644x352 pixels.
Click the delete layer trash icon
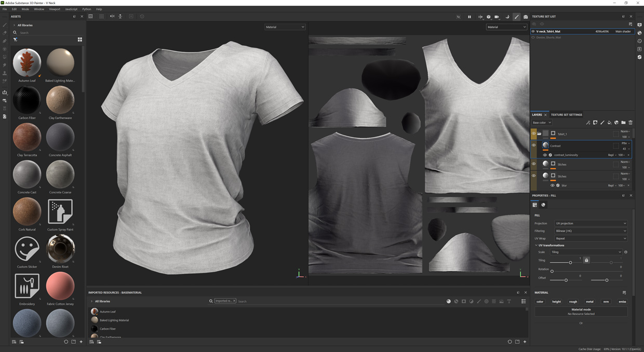coord(630,123)
